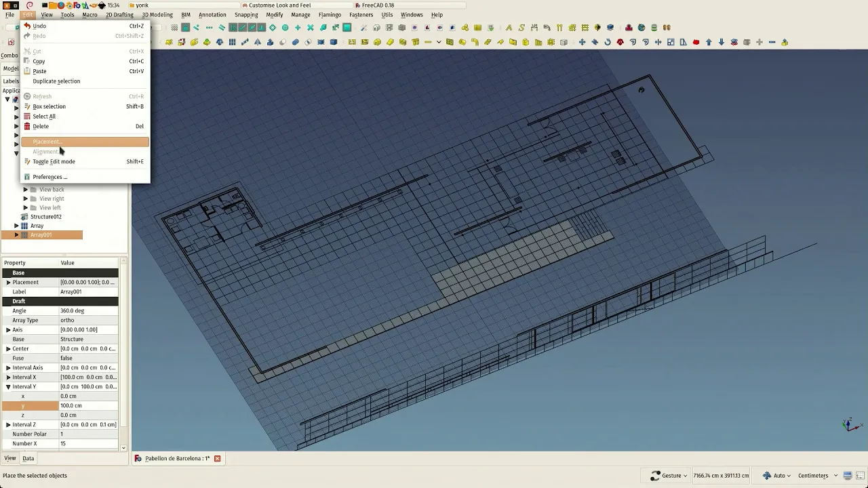Close the Pabellon de Barcelona document tab

[217, 458]
